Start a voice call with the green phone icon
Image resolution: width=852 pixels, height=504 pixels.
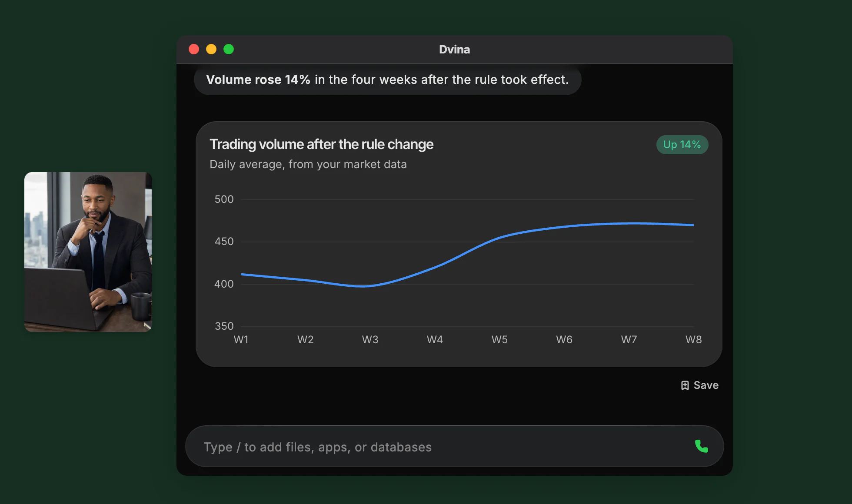point(701,446)
